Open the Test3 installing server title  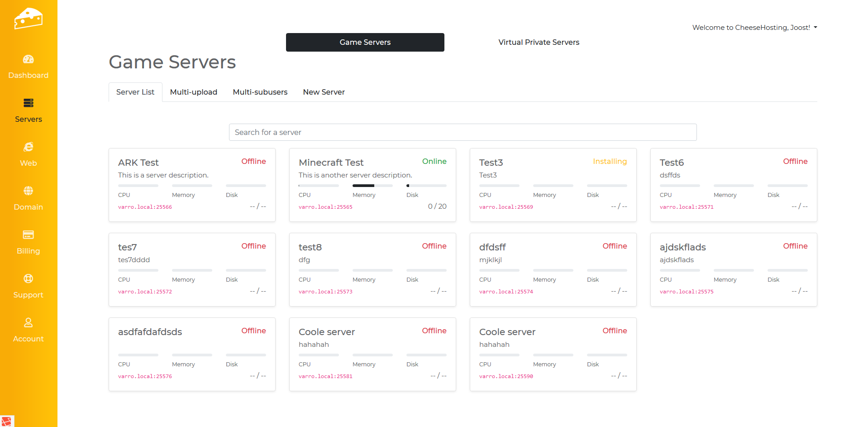coord(491,163)
